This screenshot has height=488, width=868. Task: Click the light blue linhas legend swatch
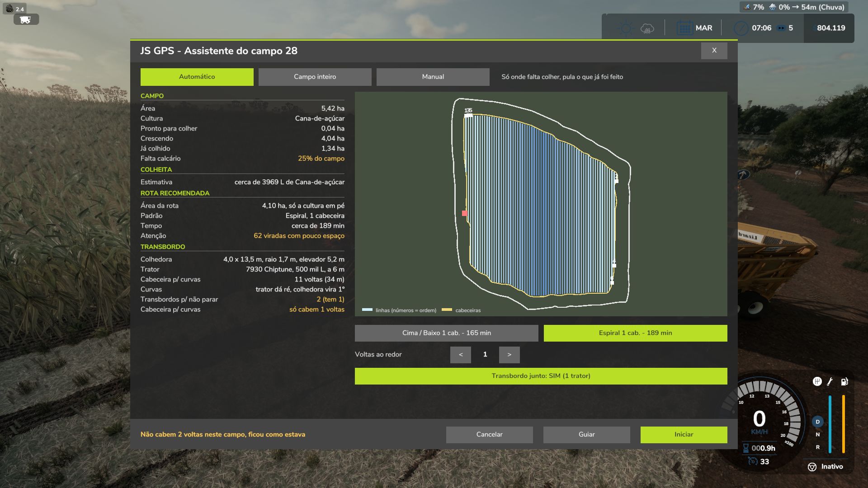(x=367, y=310)
